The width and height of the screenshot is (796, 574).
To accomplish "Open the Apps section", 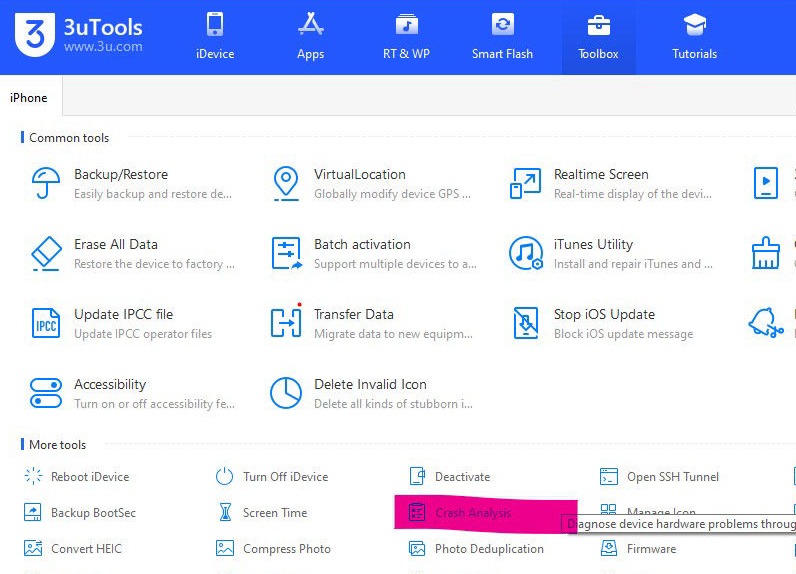I will click(310, 37).
